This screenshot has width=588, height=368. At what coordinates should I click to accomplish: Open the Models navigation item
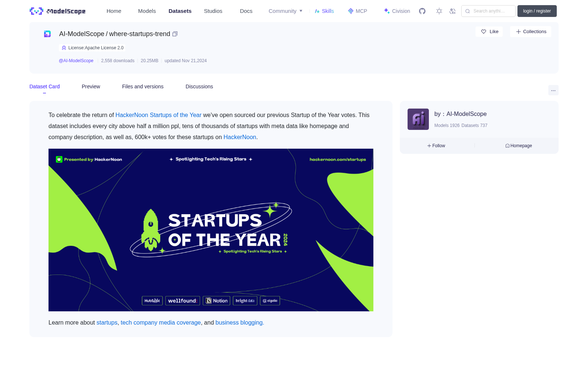pos(147,11)
